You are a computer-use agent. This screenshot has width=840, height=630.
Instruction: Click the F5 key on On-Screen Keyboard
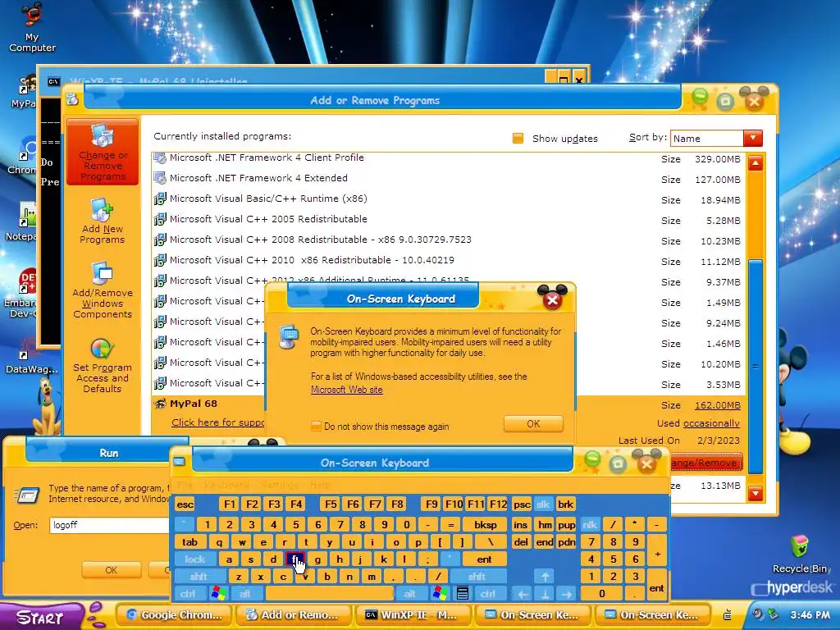click(331, 504)
